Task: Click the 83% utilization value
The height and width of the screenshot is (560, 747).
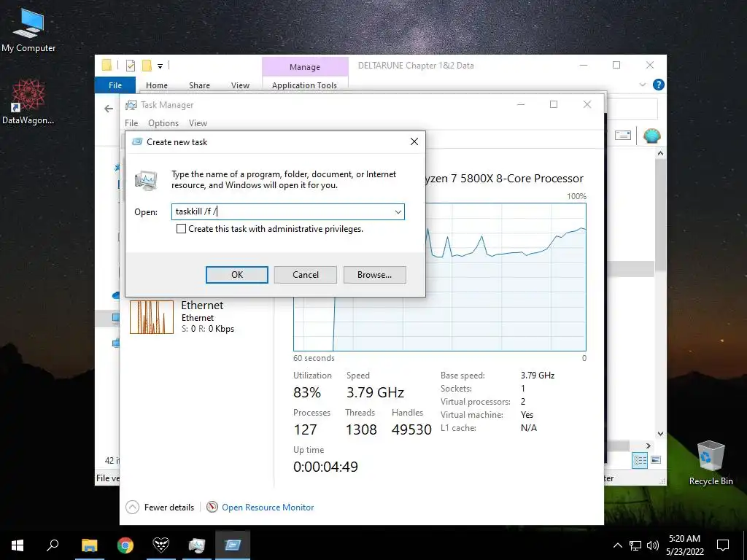Action: (307, 392)
